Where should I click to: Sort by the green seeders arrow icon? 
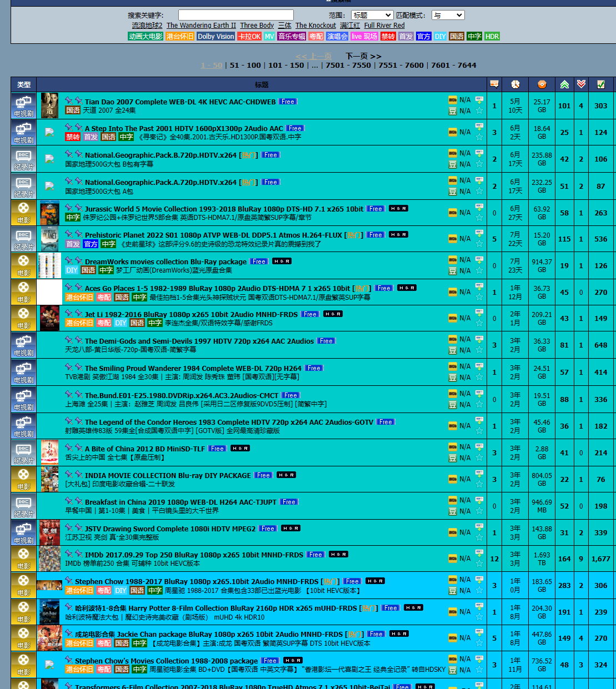[564, 84]
